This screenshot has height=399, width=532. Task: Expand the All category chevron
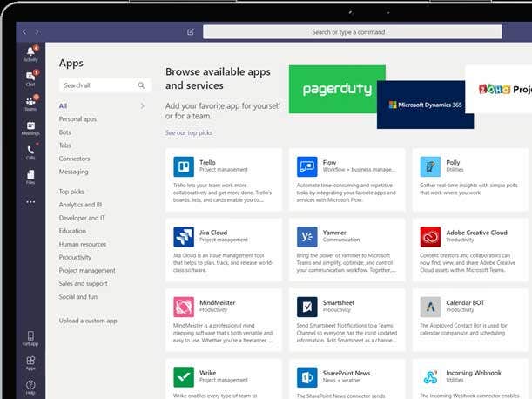click(x=143, y=106)
